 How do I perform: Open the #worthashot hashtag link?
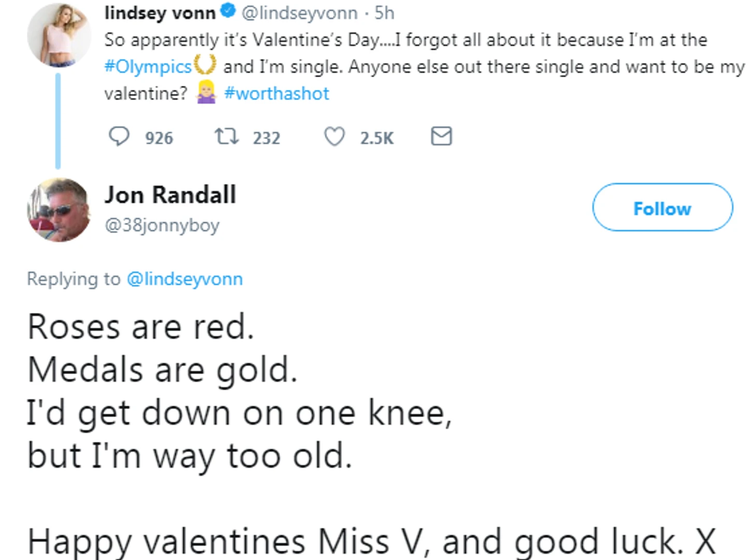click(x=277, y=93)
